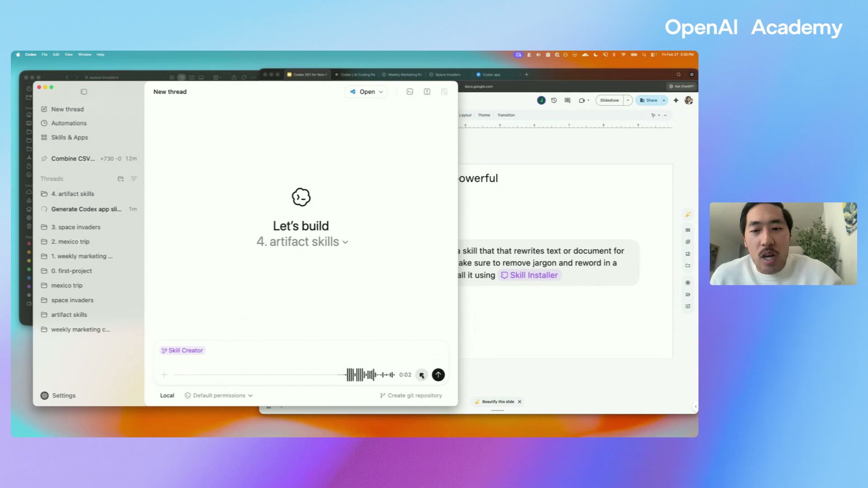The image size is (868, 488).
Task: Click add new folder icon beside Threads
Action: [121, 179]
